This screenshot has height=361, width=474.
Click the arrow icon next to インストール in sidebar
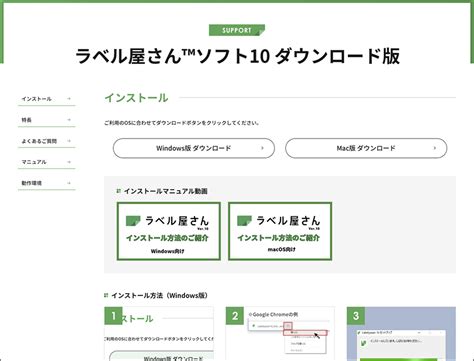point(69,99)
